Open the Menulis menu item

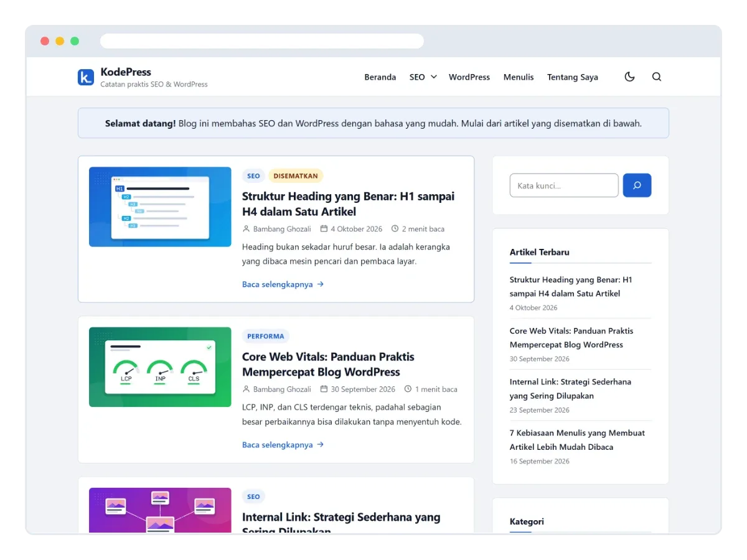click(519, 77)
